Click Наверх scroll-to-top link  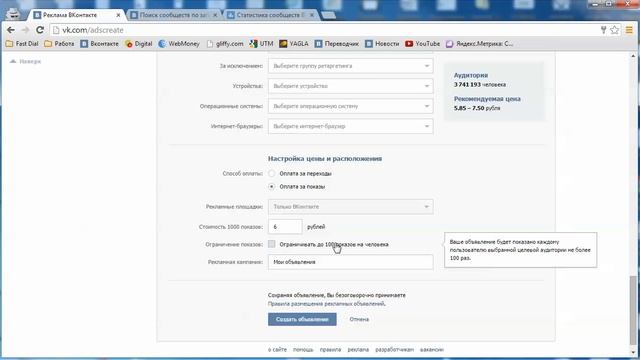click(25, 62)
